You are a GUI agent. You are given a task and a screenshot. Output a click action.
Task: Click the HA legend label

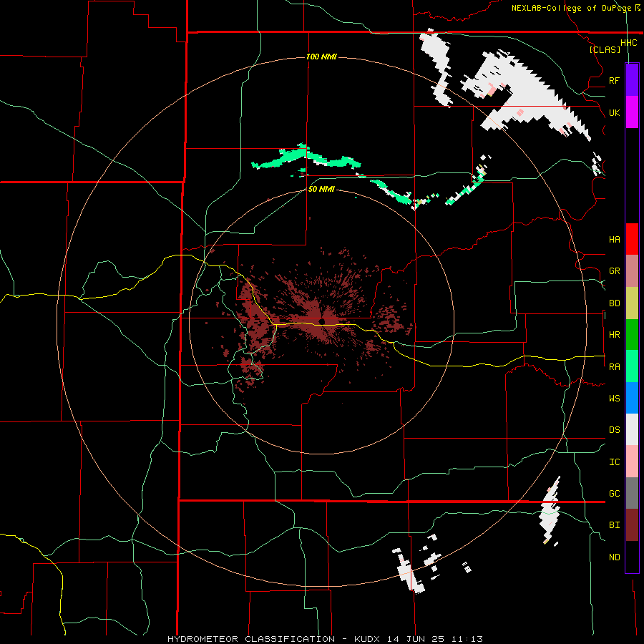(x=614, y=239)
